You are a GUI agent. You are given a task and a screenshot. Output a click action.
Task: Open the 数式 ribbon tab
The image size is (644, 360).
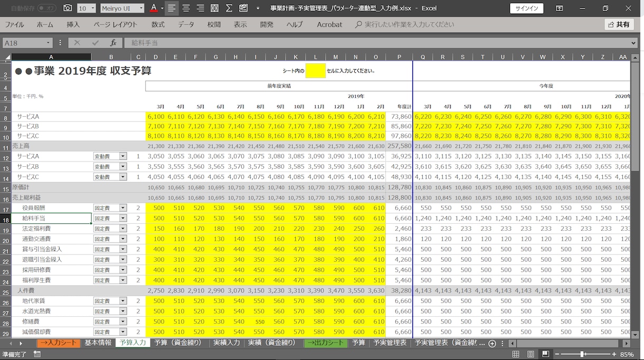158,25
